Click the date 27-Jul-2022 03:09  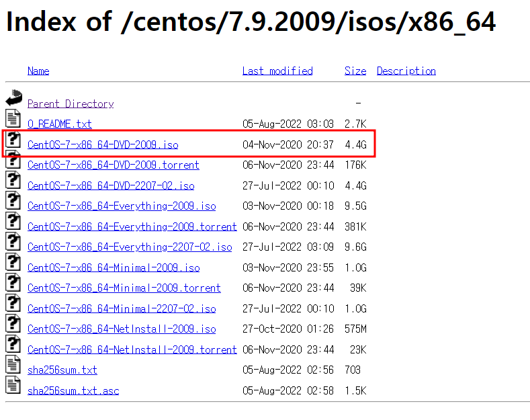288,247
